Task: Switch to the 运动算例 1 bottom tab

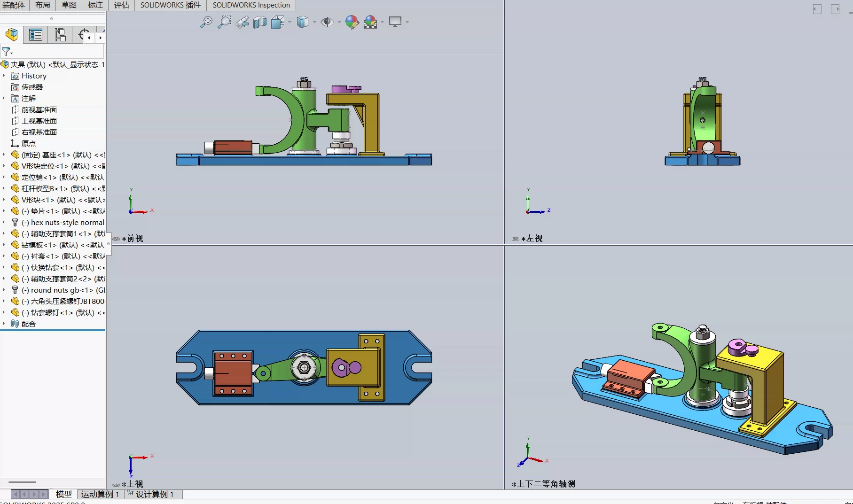Action: [100, 494]
